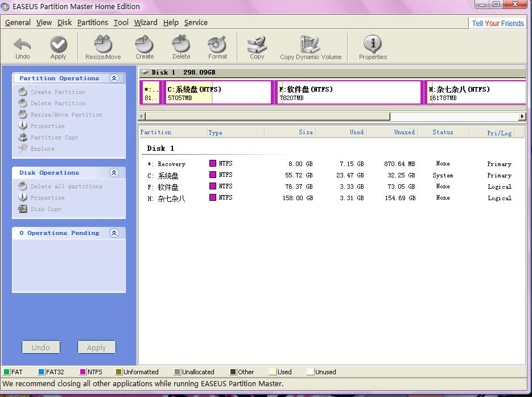Click the Delete partition toolbar icon
532x397 pixels.
[x=181, y=47]
